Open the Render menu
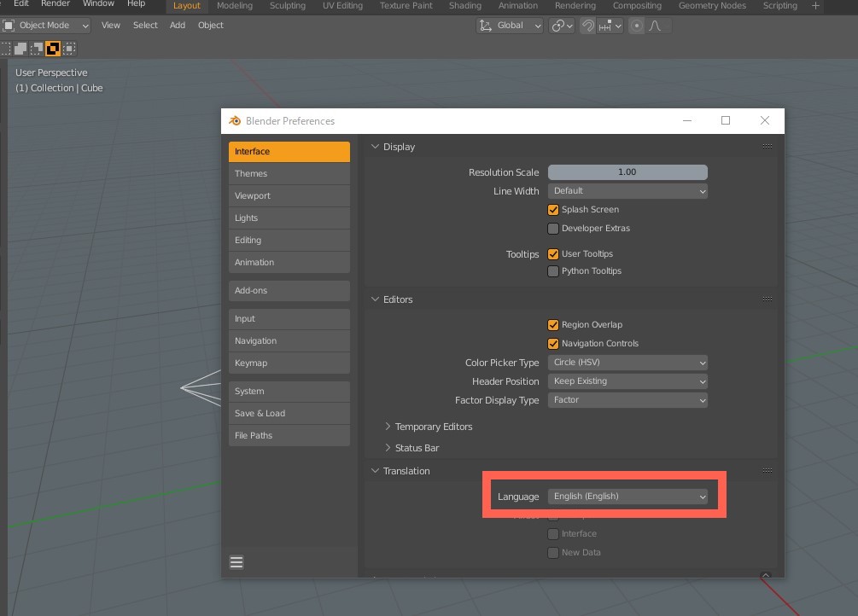Viewport: 858px width, 616px height. pos(55,3)
